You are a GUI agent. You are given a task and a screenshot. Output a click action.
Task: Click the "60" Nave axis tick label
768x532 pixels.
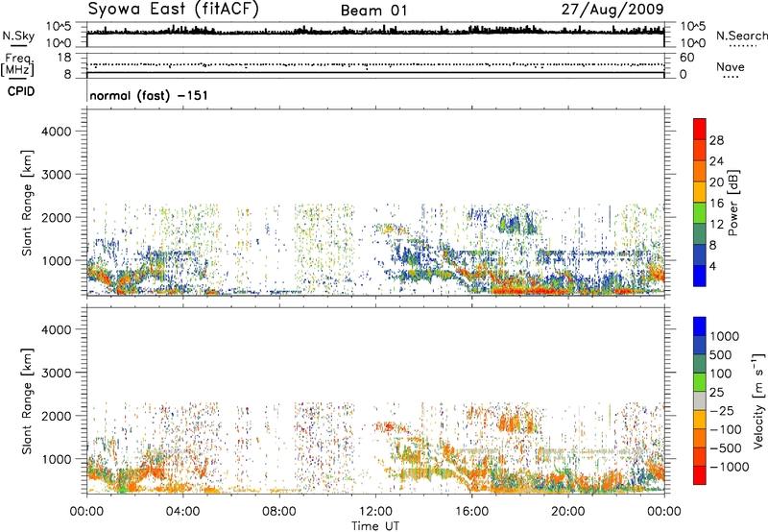[686, 58]
